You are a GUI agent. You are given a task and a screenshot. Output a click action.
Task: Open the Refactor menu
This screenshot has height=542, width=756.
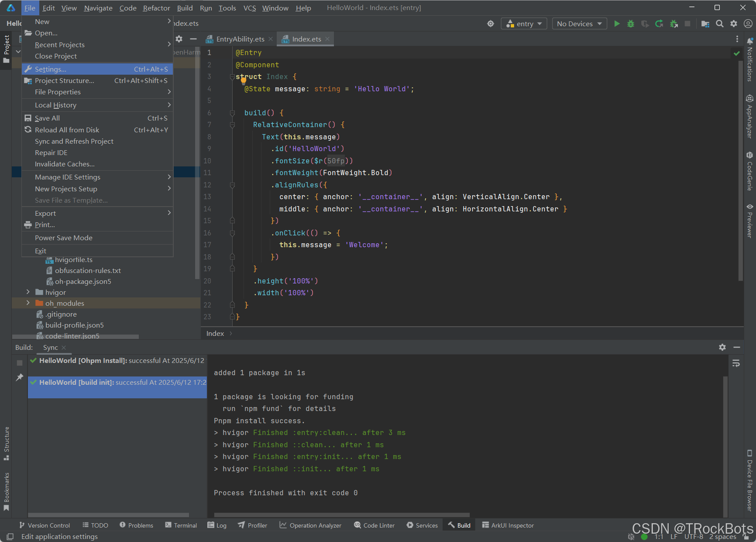(156, 8)
